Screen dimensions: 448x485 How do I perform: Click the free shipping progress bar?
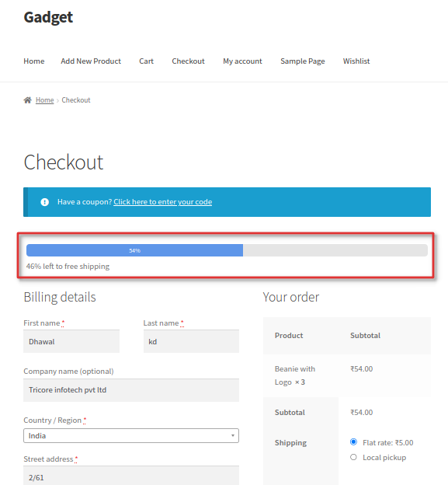227,250
